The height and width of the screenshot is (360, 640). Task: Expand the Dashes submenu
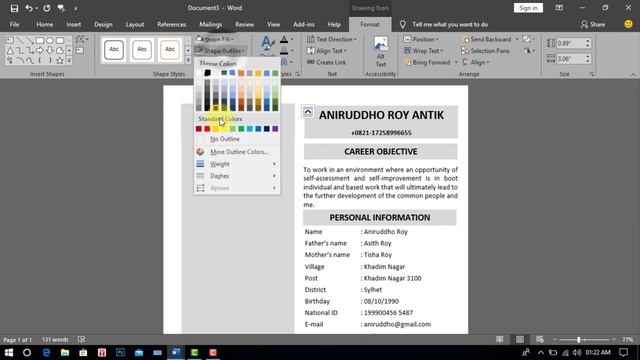click(x=237, y=176)
